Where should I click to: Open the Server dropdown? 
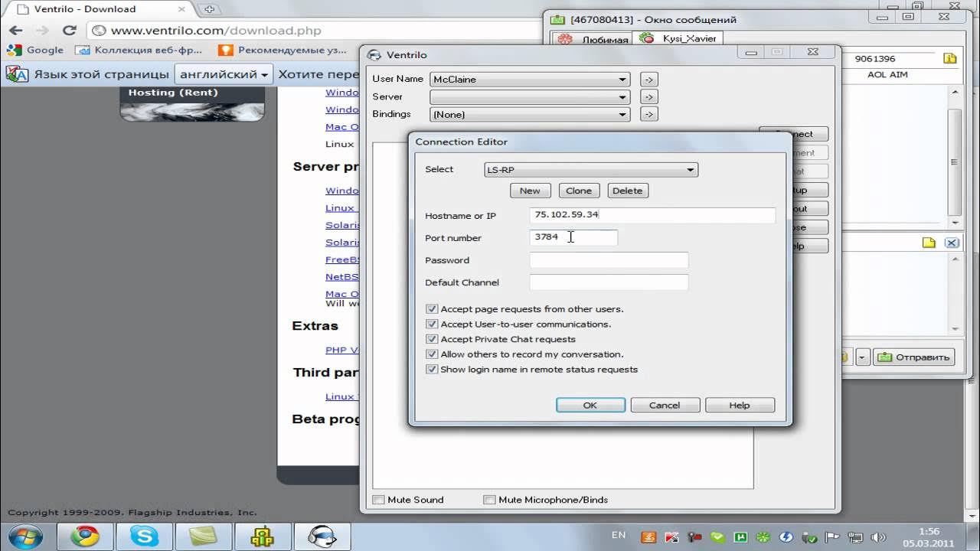click(529, 97)
